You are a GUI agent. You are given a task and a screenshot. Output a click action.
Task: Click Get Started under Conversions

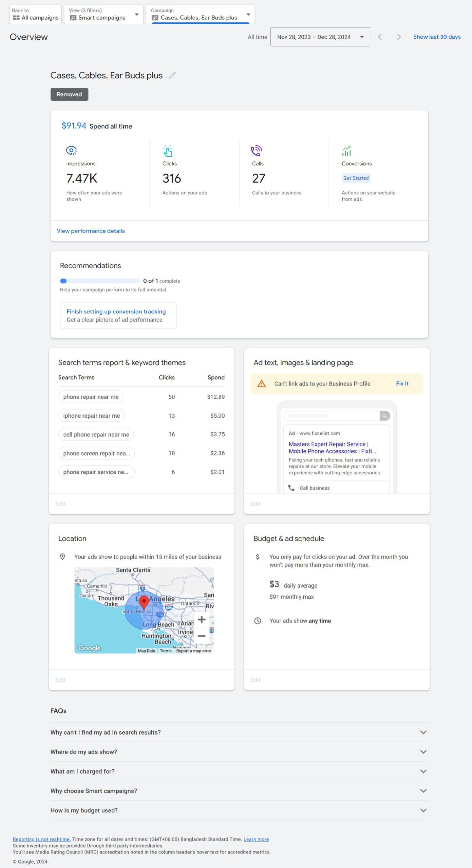(356, 178)
